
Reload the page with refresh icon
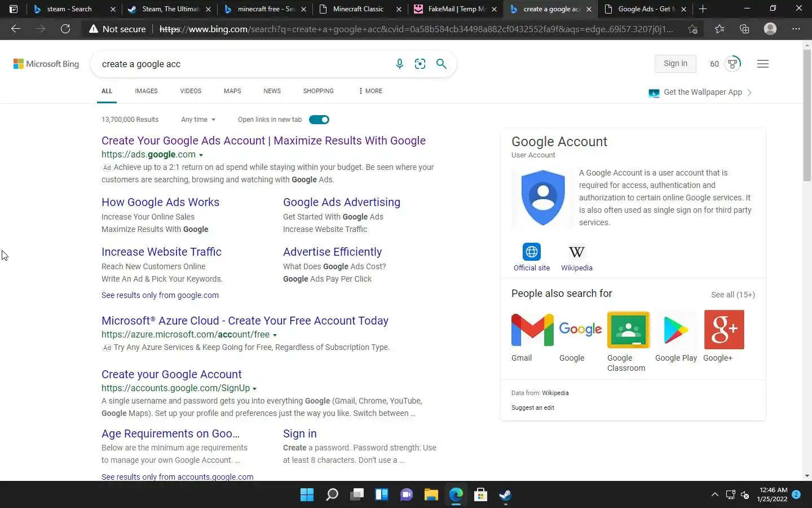(65, 29)
